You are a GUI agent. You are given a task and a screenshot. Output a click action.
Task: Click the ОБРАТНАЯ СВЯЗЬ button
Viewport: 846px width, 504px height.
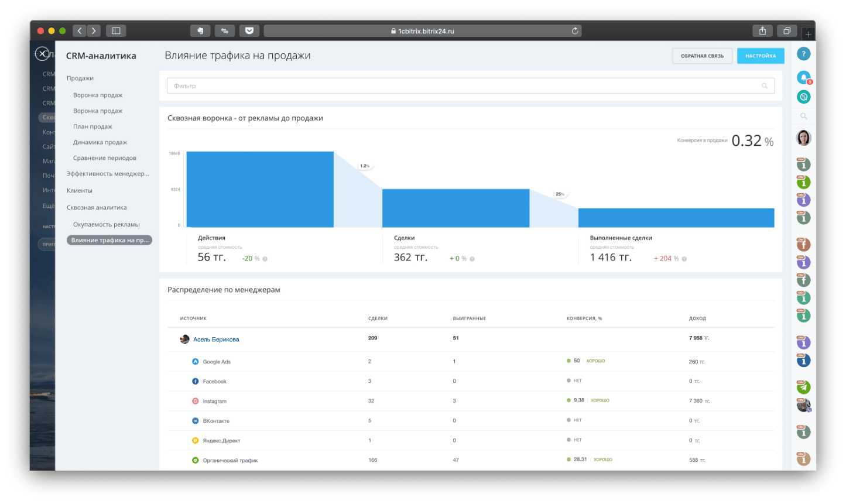tap(702, 56)
